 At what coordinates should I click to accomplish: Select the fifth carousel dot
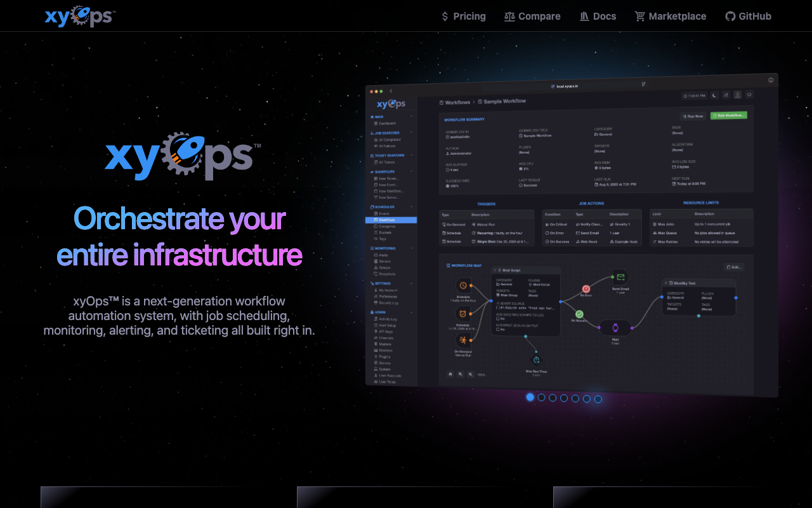[x=575, y=398]
